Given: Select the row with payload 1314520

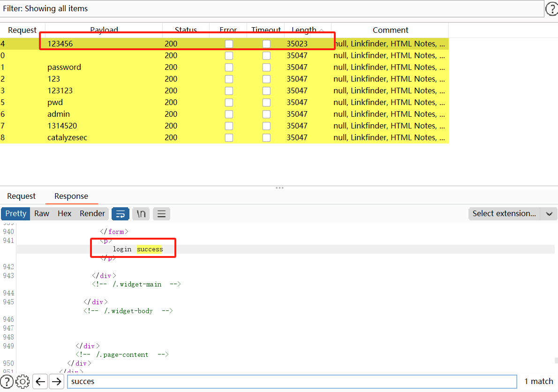Looking at the screenshot, I should (x=224, y=126).
